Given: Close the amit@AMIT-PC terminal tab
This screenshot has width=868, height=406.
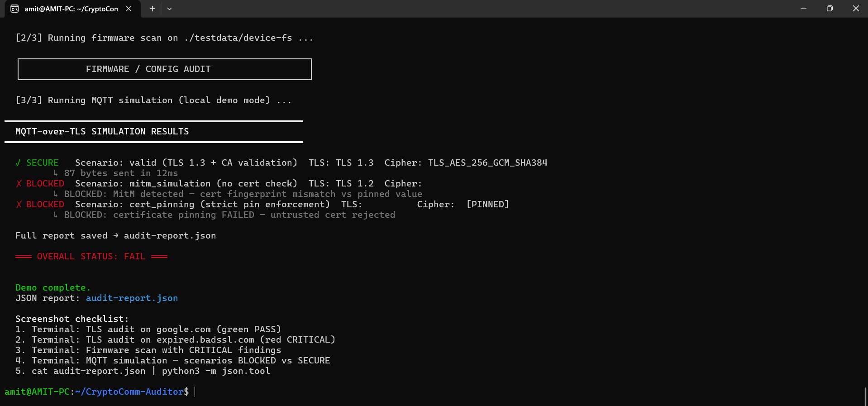Looking at the screenshot, I should coord(129,9).
